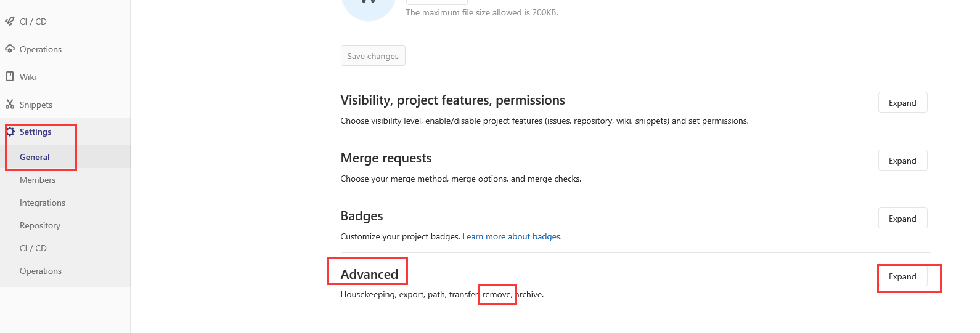Click the Merge requests section heading
The width and height of the screenshot is (980, 333).
(386, 158)
